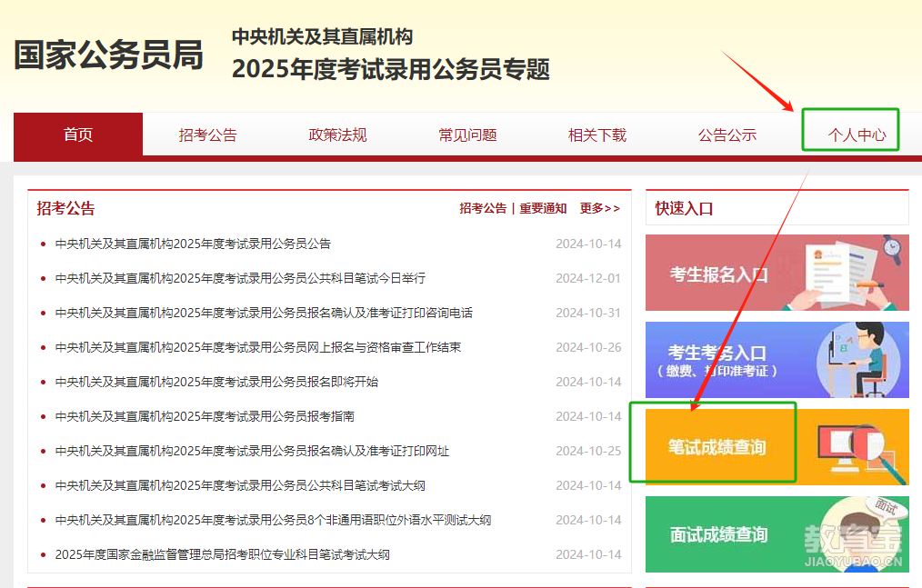Open 个人中心 in navigation bar
The image size is (922, 588).
(857, 135)
